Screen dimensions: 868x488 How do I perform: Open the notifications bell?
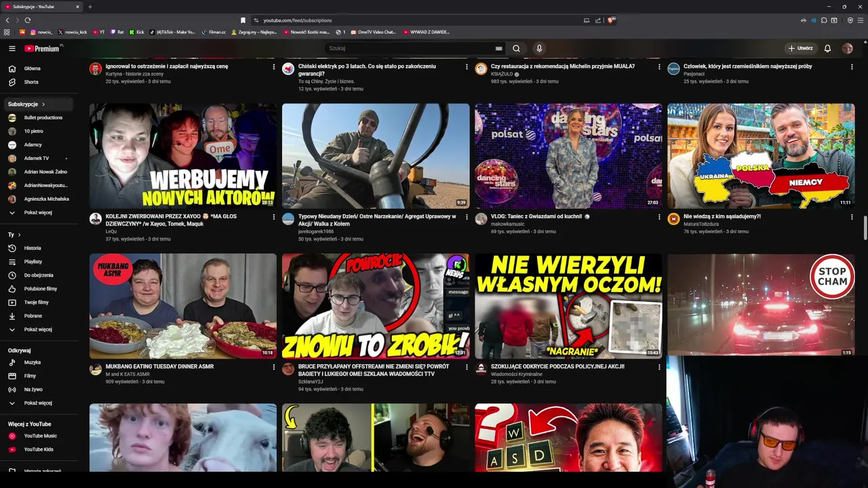pyautogui.click(x=827, y=49)
